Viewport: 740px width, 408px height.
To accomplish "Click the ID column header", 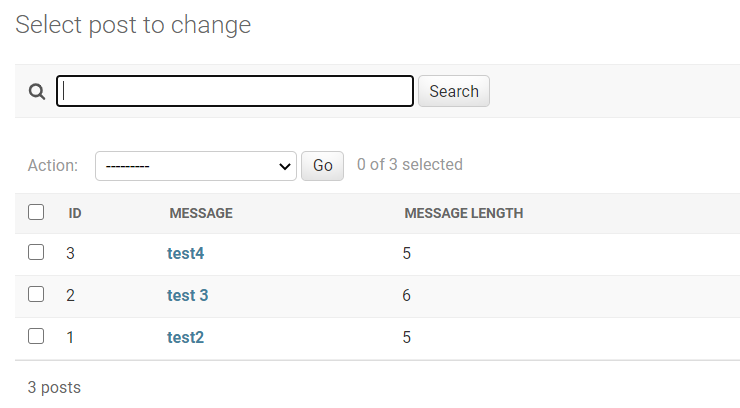I will coord(75,213).
